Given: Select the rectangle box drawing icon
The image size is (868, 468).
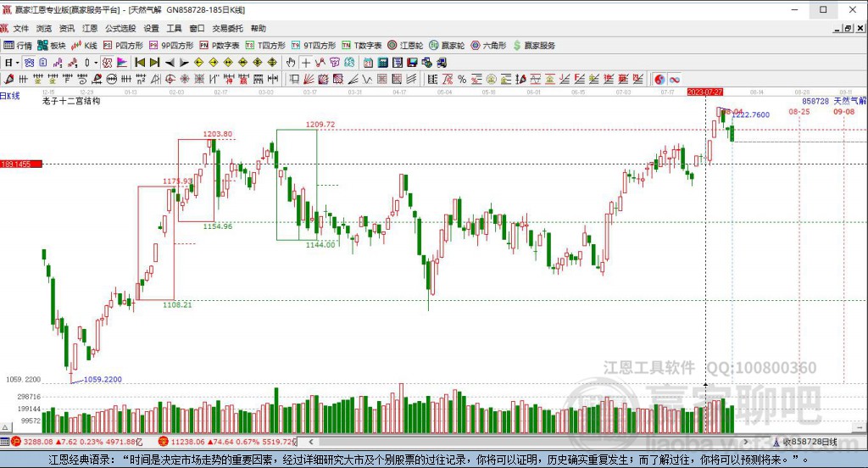Looking at the screenshot, I should [x=293, y=79].
